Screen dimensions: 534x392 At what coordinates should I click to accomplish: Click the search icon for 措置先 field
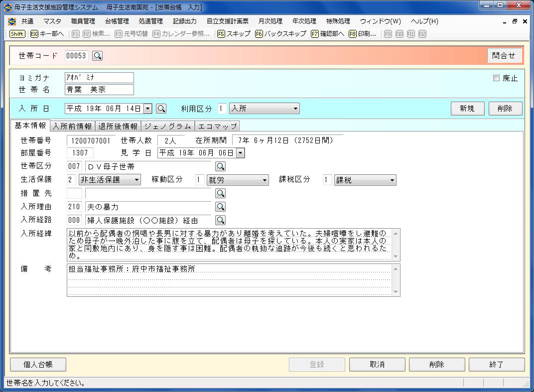(220, 193)
